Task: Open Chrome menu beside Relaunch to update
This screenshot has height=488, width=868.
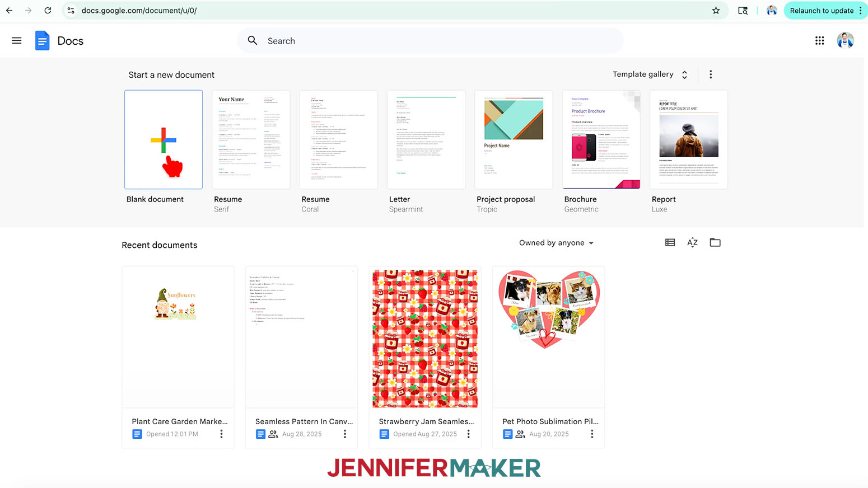Action: [x=861, y=11]
